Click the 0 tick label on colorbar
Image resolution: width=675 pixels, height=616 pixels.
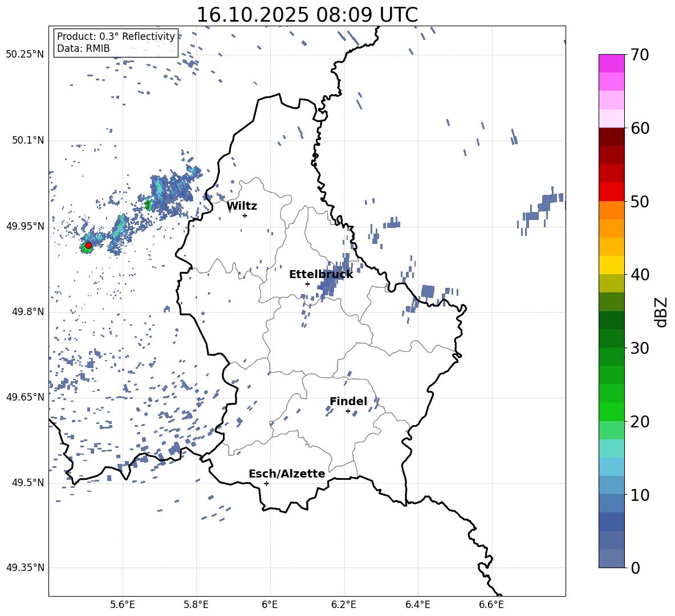[x=635, y=568]
